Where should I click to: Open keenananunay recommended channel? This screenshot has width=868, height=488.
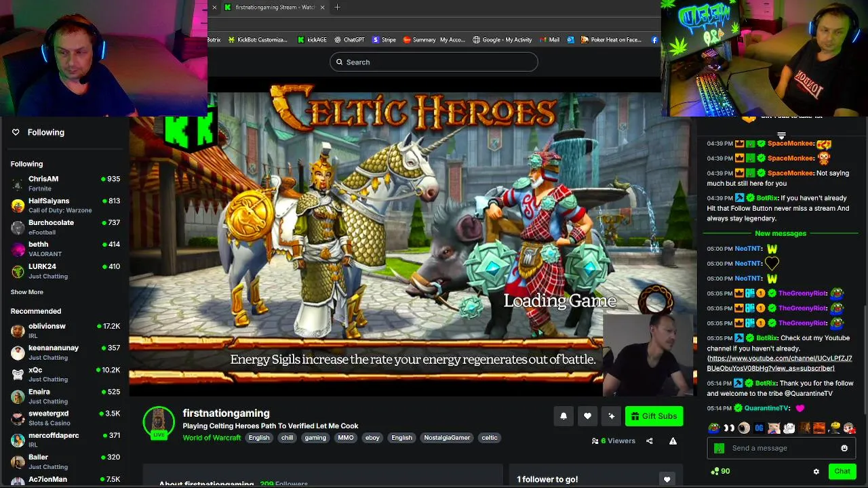[65, 352]
